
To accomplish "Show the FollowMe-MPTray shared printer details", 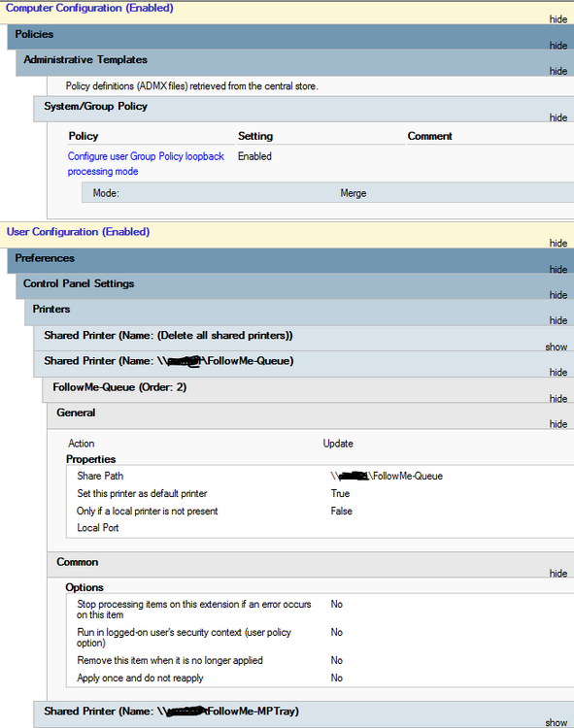I will pos(557,722).
